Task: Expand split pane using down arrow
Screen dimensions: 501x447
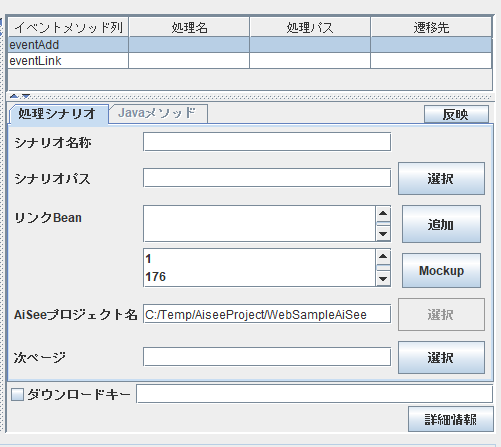Action: pos(26,96)
